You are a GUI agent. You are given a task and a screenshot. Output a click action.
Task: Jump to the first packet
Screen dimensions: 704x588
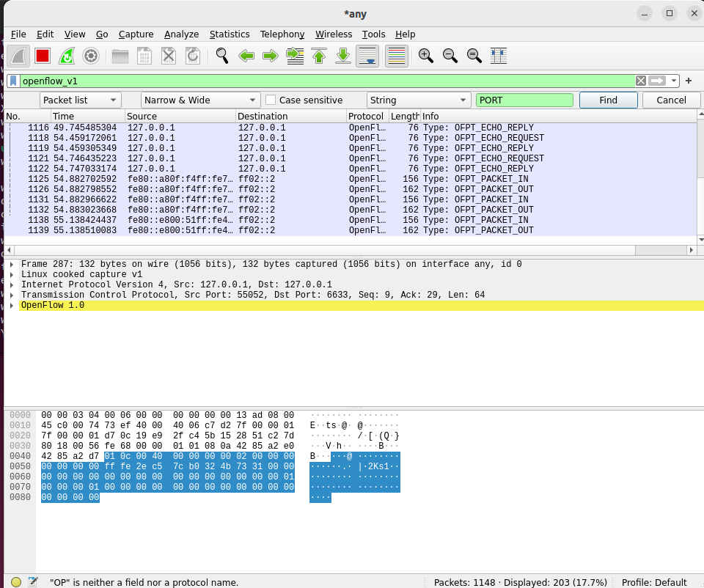(319, 56)
